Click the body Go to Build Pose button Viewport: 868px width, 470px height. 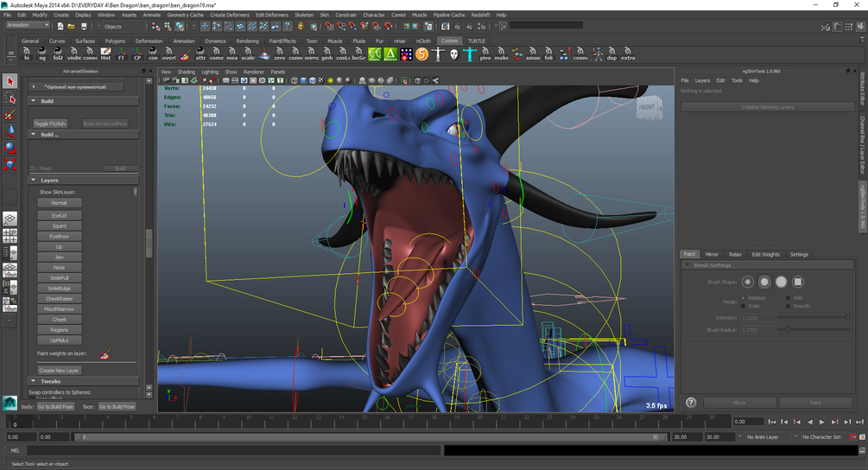pos(56,406)
